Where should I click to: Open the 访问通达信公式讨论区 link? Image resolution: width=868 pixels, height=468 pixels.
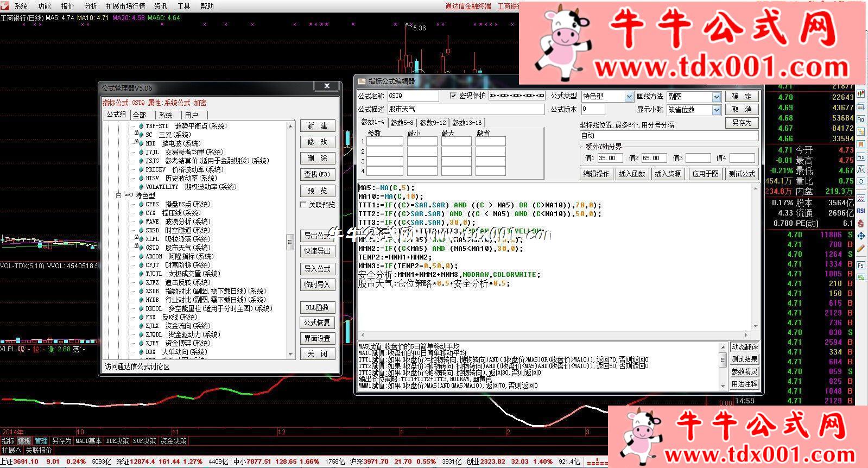click(x=137, y=366)
